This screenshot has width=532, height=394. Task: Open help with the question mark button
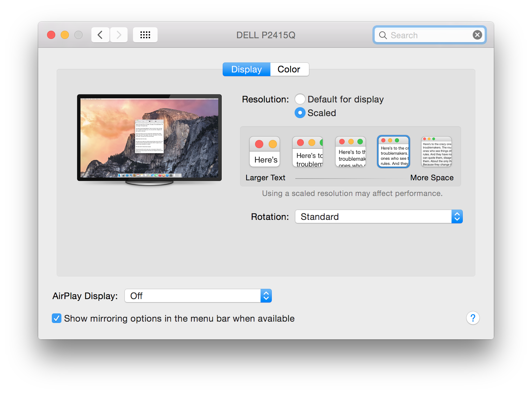click(473, 318)
